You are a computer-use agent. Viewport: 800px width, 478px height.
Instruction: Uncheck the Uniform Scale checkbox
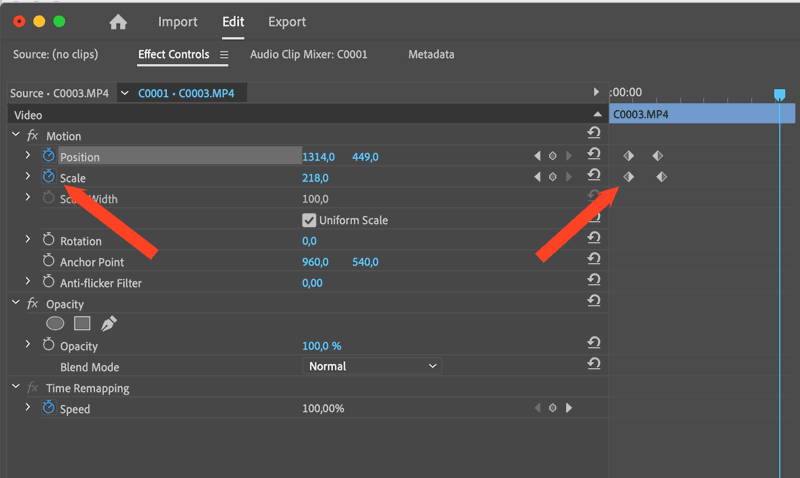pos(309,220)
